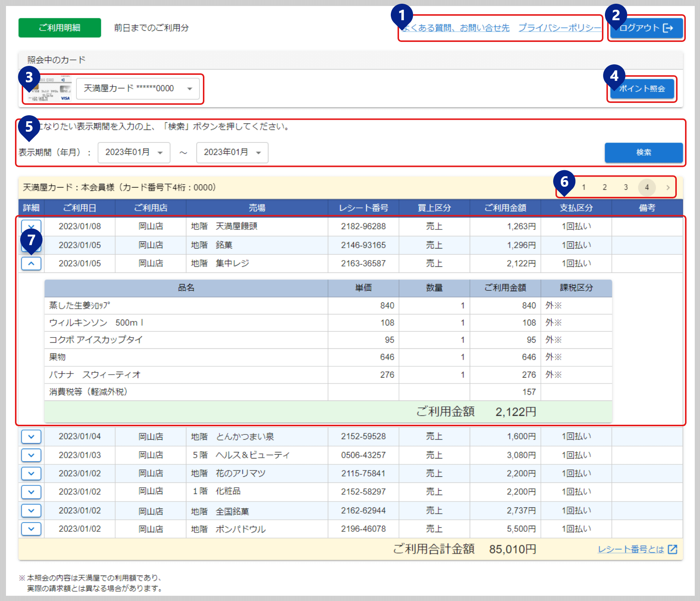Click the credit card thumbnail image
The width and height of the screenshot is (700, 601).
(x=50, y=89)
